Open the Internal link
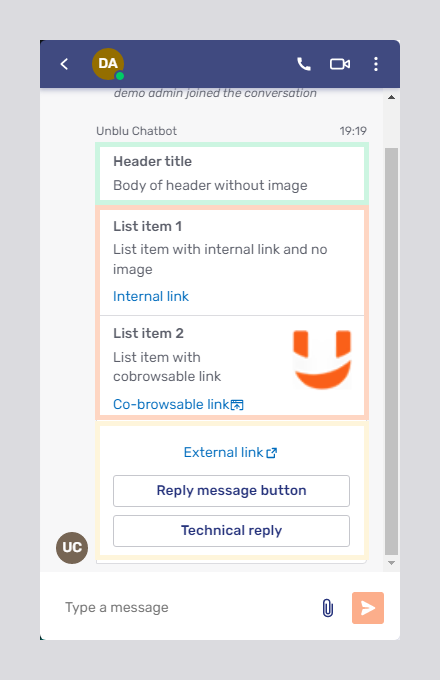 (x=151, y=296)
